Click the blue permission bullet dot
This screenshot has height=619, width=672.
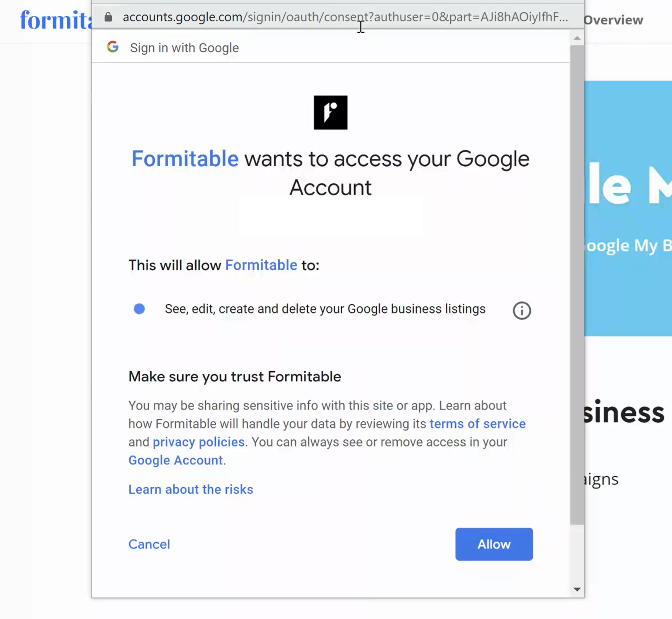tap(139, 309)
